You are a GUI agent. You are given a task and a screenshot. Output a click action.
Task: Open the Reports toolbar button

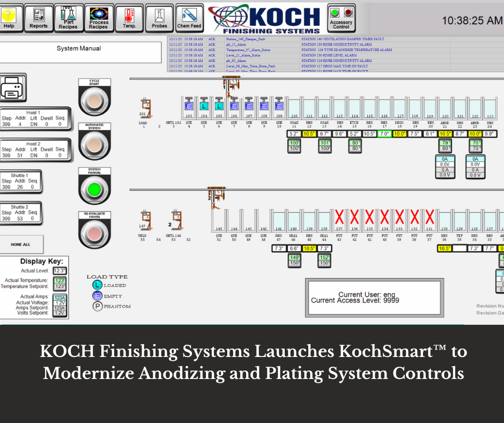(39, 18)
